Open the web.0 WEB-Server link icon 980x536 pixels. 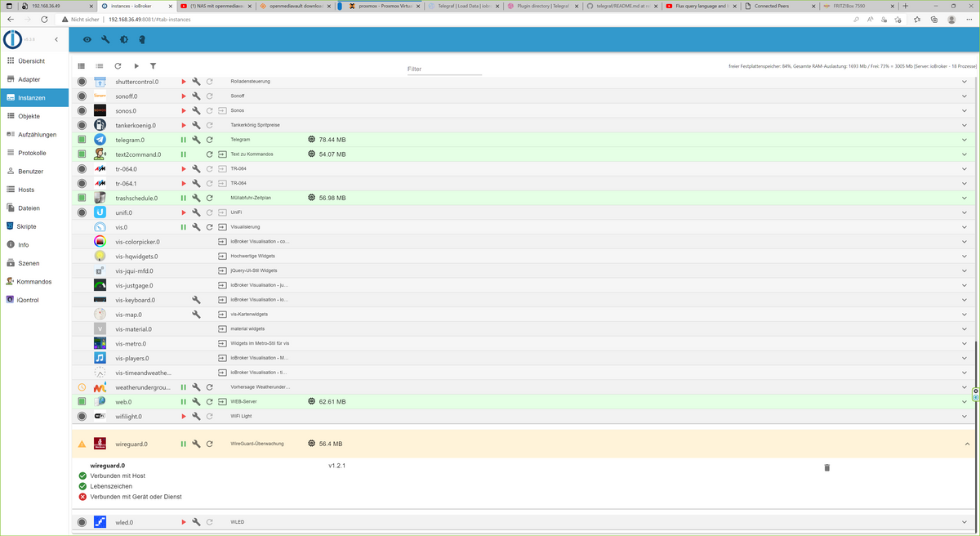coord(222,402)
